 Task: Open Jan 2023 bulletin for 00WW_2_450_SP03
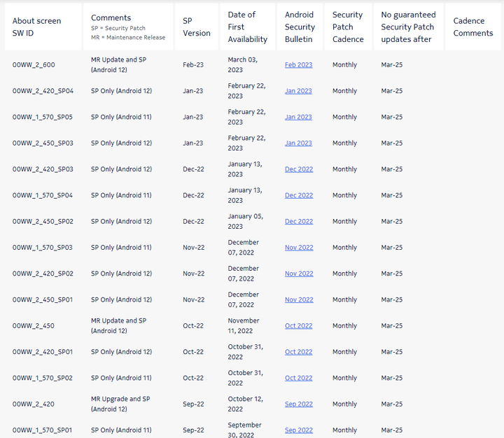click(298, 143)
